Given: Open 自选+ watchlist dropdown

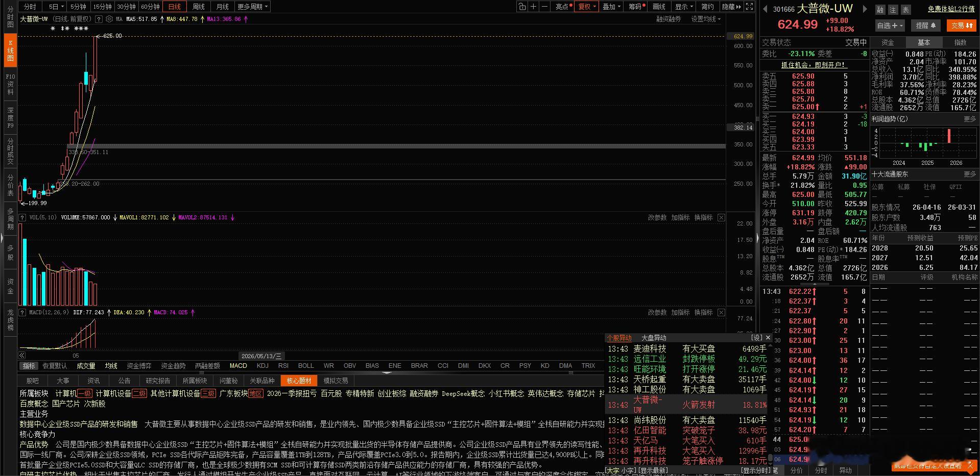Looking at the screenshot, I should (890, 26).
